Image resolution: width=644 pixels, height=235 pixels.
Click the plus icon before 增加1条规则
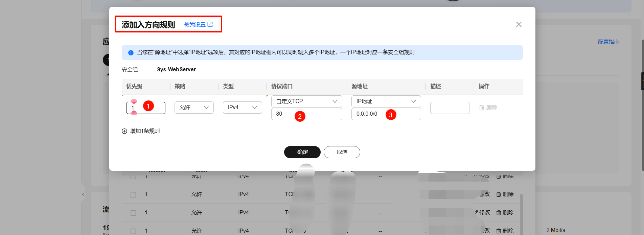[x=124, y=131]
